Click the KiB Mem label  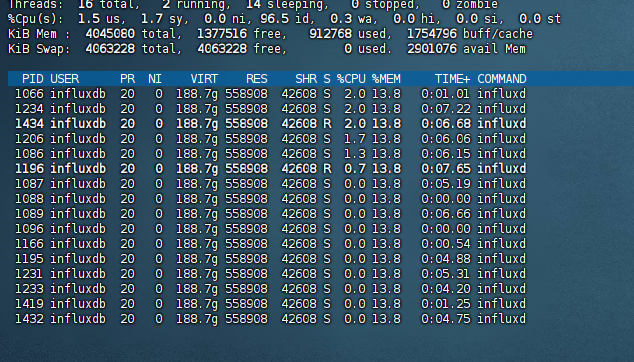pyautogui.click(x=39, y=34)
